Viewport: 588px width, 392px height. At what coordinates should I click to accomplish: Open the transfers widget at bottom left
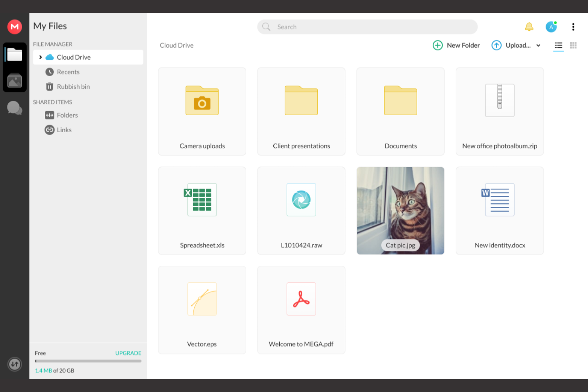15,364
